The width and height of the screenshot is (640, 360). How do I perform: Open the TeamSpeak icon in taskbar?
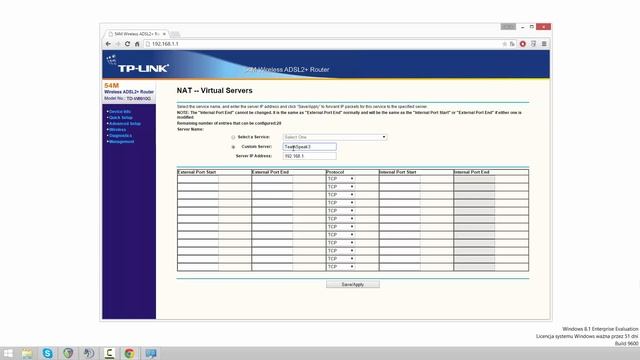pos(89,353)
